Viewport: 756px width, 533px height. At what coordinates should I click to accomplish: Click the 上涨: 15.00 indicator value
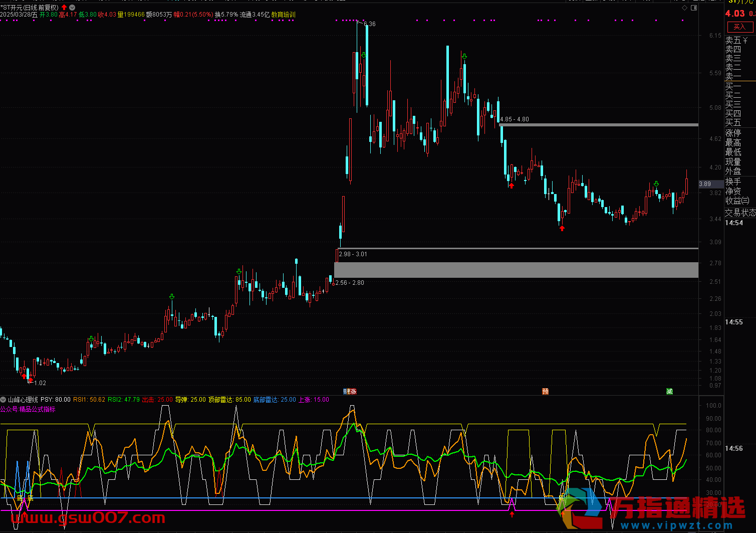tap(314, 400)
